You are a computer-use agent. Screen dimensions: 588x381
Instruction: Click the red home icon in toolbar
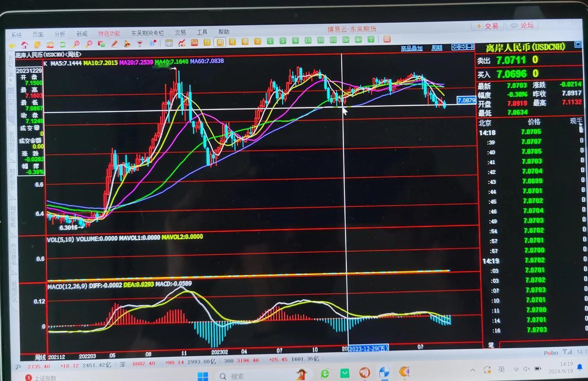(24, 45)
